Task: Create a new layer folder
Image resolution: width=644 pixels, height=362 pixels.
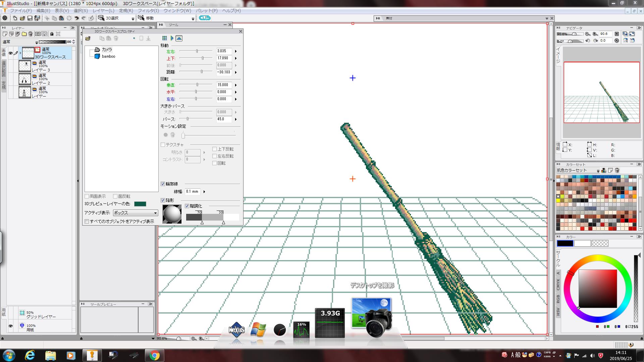Action: coord(24,34)
